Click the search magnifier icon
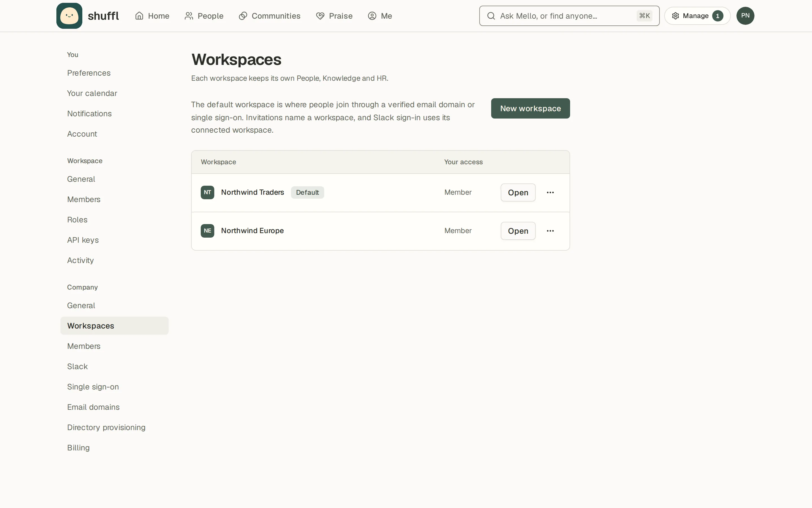 [x=491, y=16]
